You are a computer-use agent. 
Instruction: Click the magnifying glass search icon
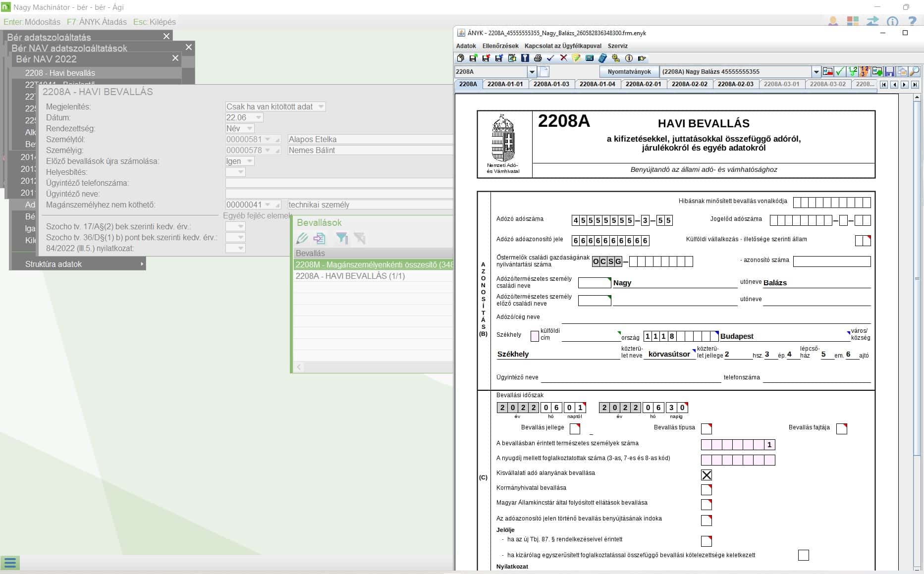point(915,72)
